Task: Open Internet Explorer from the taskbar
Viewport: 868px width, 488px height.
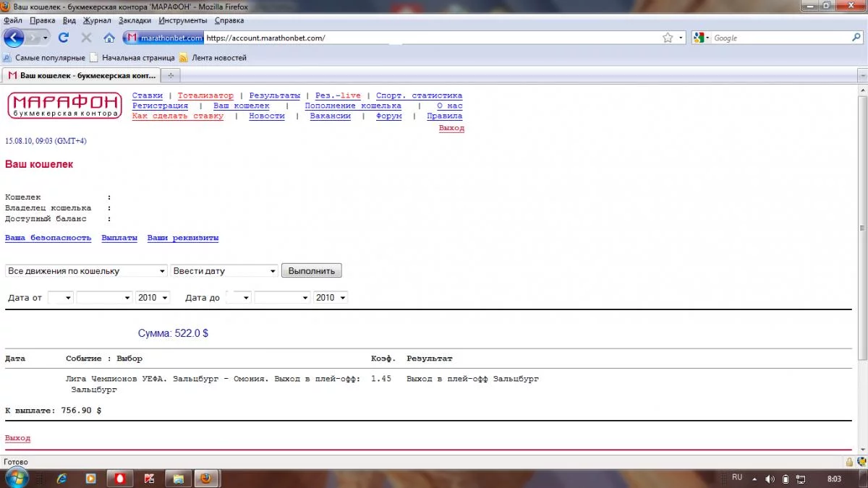Action: pos(62,479)
